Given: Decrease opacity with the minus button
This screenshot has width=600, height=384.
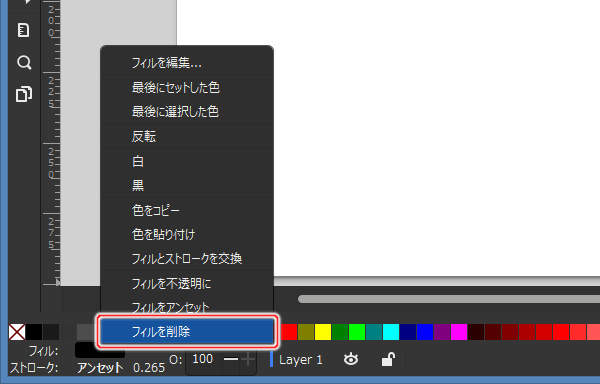Looking at the screenshot, I should coord(230,359).
